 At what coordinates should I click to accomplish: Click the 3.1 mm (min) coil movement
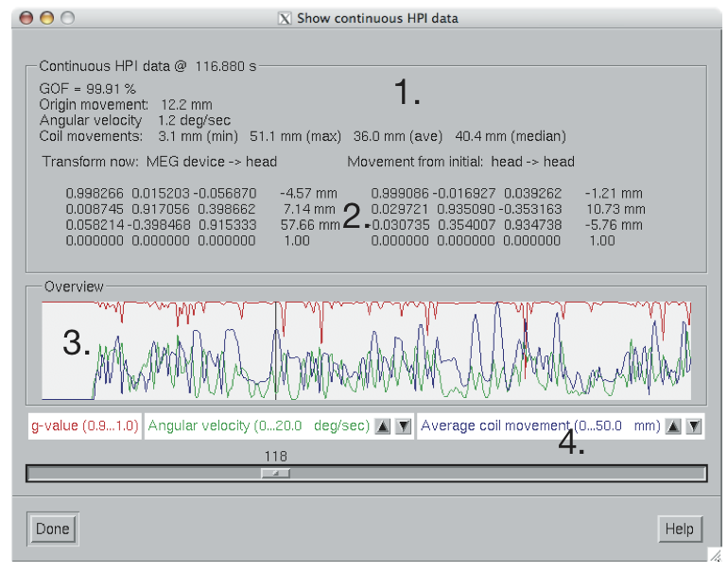point(198,136)
